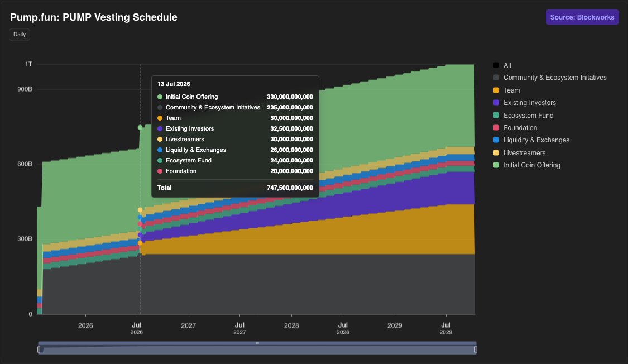This screenshot has height=364, width=628.
Task: Click the Source: Blockworks button
Action: 582,17
